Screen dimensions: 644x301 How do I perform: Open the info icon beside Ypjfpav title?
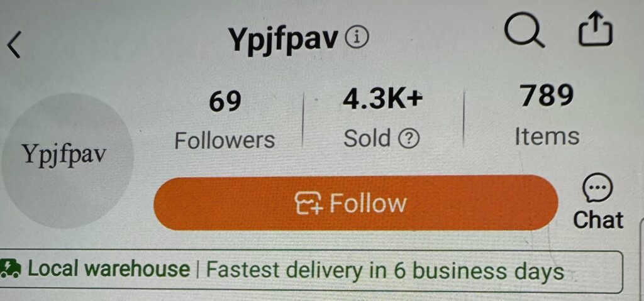[357, 39]
